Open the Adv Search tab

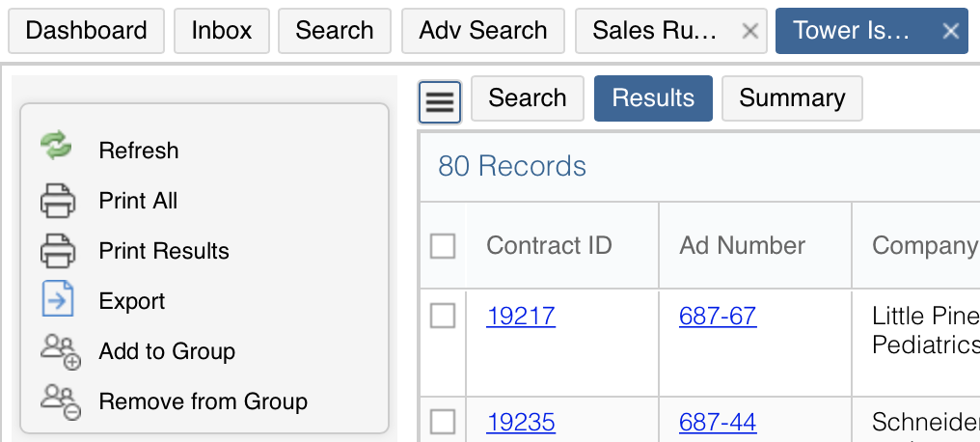tap(483, 31)
